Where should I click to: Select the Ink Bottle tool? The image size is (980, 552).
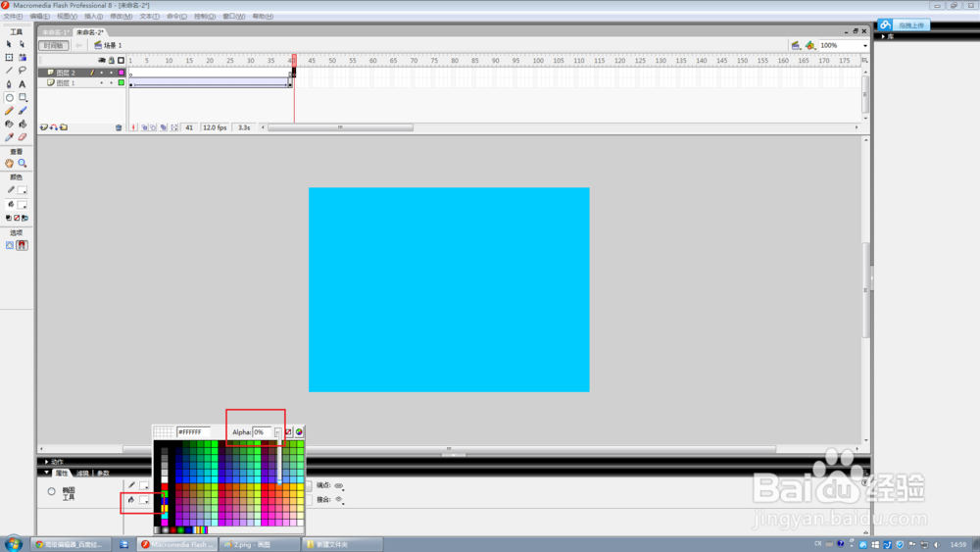[9, 124]
